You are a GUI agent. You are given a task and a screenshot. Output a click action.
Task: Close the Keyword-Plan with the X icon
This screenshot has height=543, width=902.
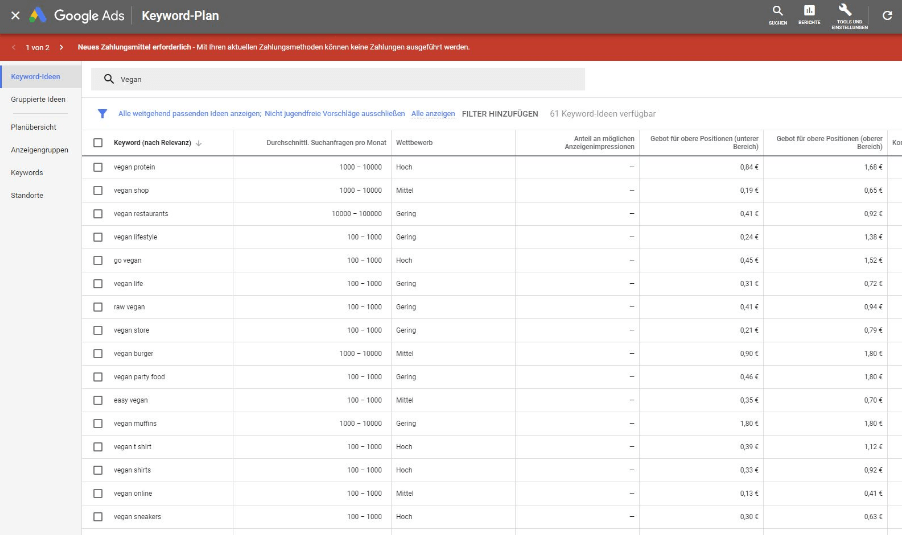[x=16, y=16]
